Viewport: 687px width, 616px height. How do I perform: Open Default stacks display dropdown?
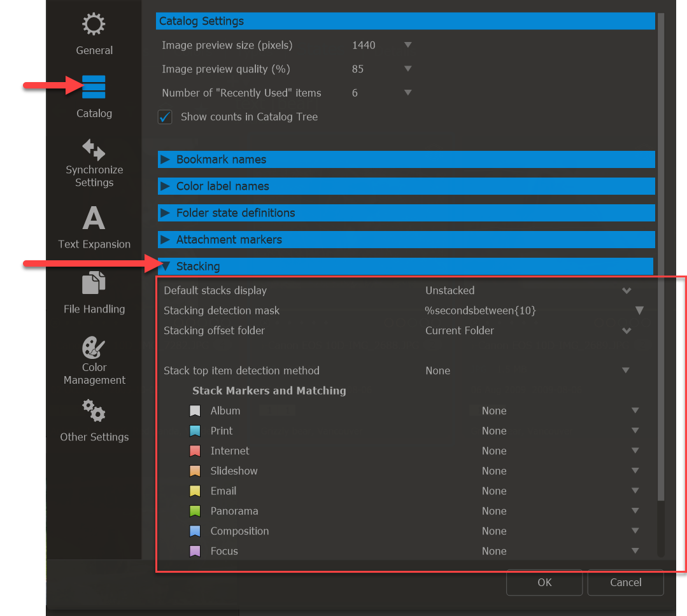[x=627, y=290]
